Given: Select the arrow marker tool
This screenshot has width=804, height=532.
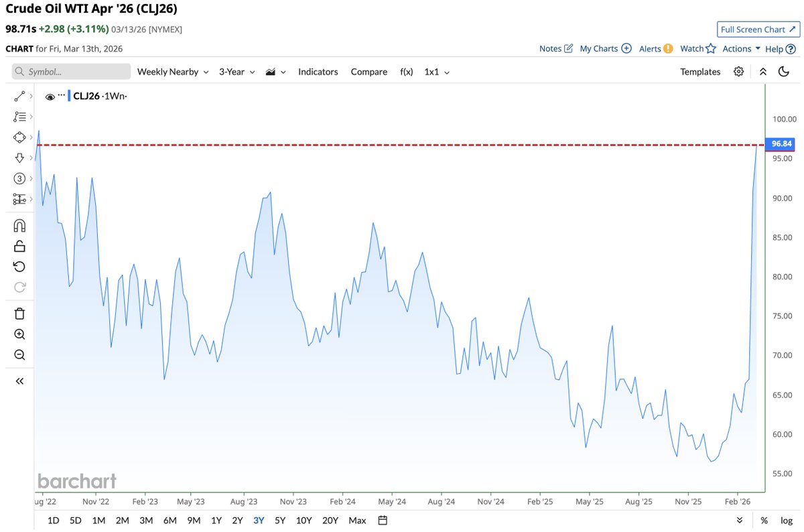Looking at the screenshot, I should pyautogui.click(x=19, y=157).
